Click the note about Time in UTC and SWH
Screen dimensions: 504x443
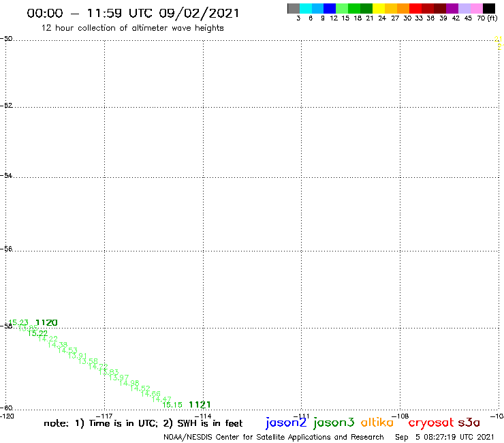pos(143,423)
